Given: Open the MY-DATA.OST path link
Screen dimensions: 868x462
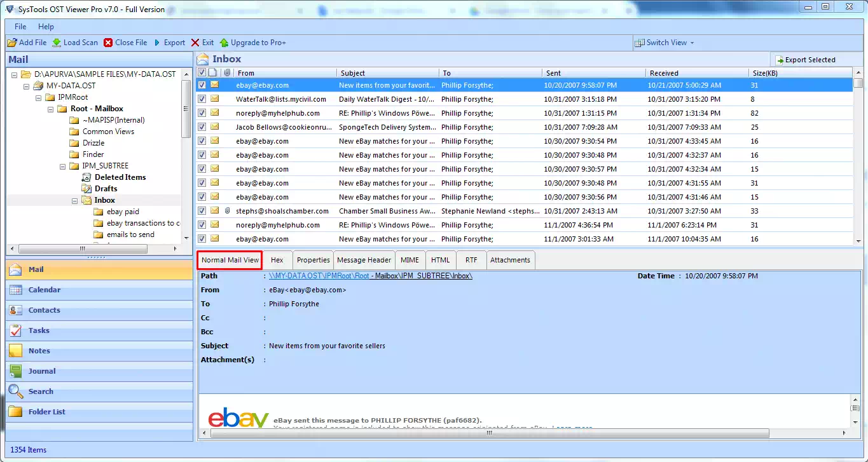Looking at the screenshot, I should click(370, 276).
